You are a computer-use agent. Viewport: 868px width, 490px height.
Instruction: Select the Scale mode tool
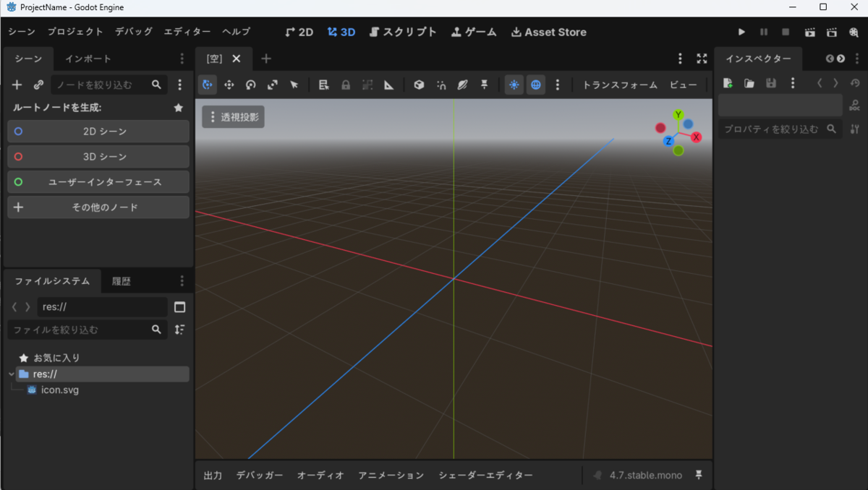click(273, 85)
